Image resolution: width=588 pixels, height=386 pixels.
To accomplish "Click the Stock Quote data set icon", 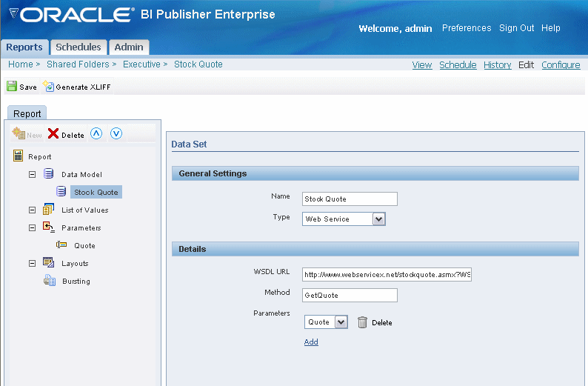I will click(61, 191).
